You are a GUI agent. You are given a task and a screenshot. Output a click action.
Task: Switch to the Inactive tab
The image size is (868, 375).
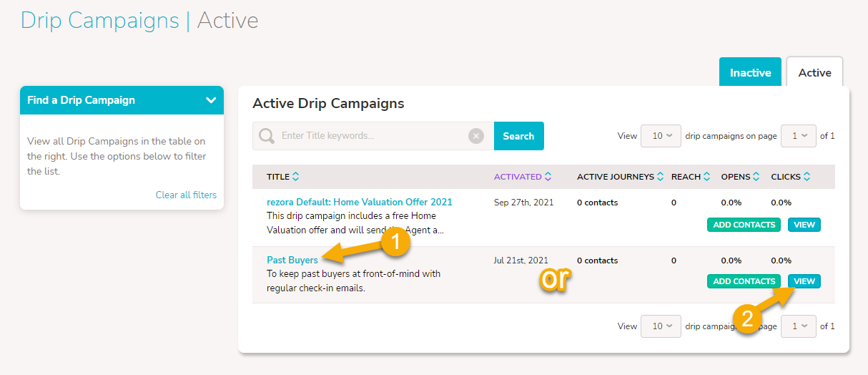pyautogui.click(x=750, y=73)
